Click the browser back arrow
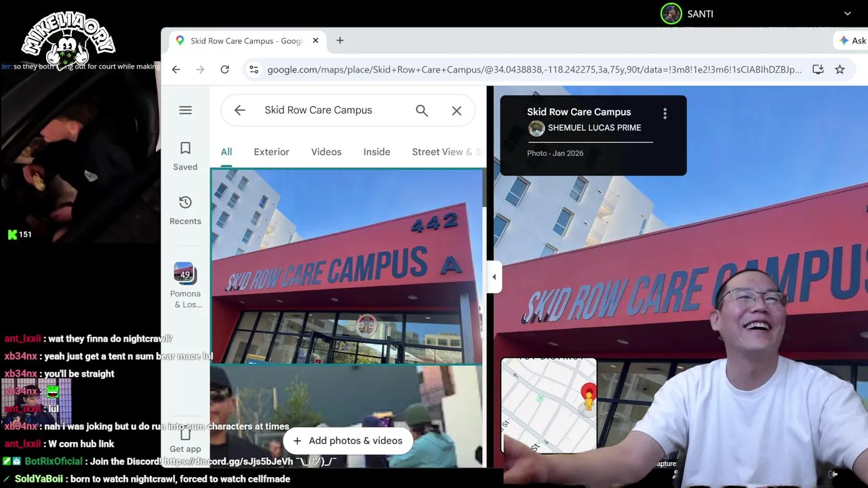Image resolution: width=868 pixels, height=488 pixels. (x=176, y=69)
